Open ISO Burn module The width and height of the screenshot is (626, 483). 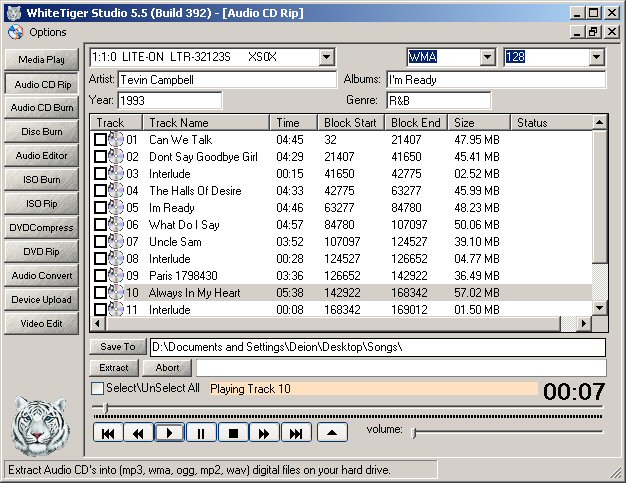click(42, 180)
